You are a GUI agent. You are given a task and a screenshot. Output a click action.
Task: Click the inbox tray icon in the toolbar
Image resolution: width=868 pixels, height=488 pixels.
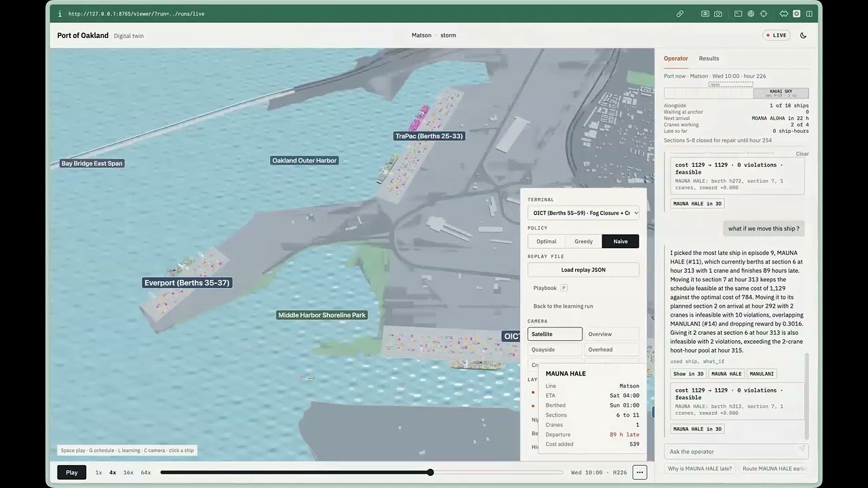click(x=705, y=14)
